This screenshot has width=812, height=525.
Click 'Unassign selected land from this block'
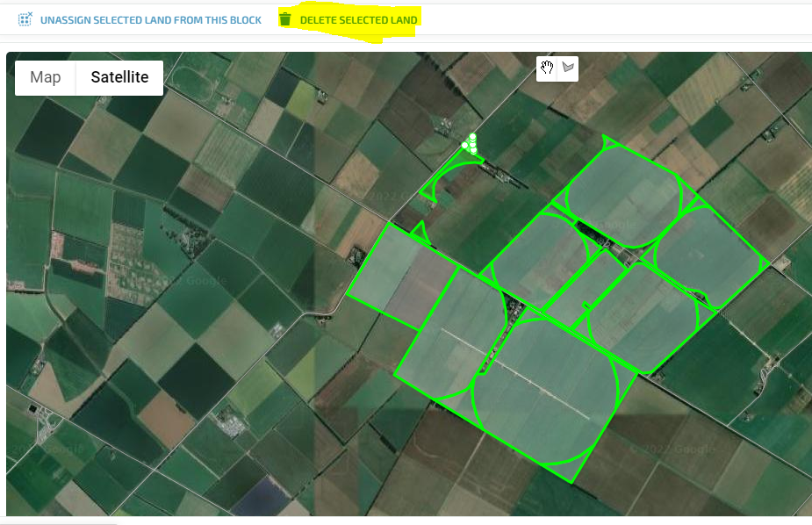point(150,19)
